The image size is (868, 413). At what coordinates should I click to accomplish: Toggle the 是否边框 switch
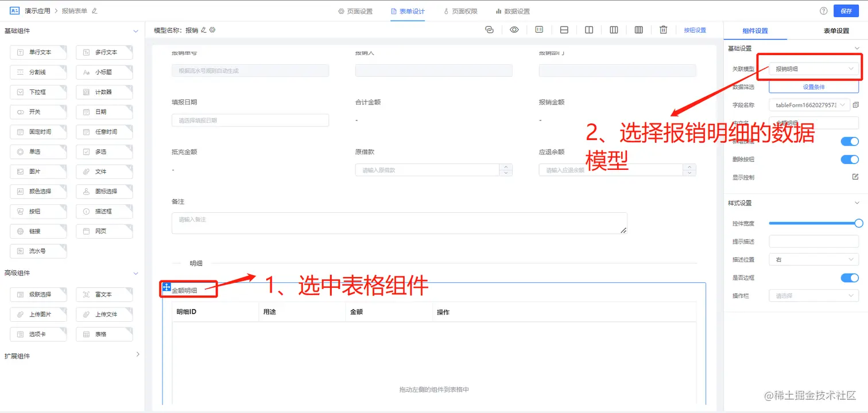(850, 278)
